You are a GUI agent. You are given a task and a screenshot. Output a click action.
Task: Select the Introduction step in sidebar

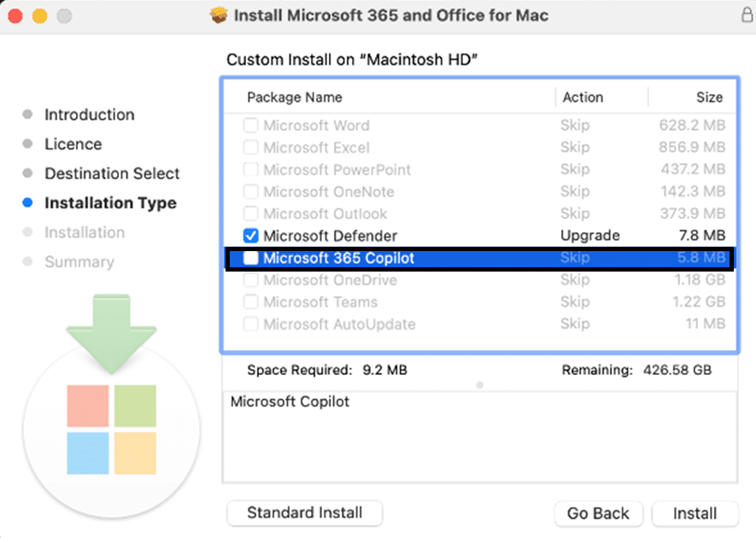(89, 114)
